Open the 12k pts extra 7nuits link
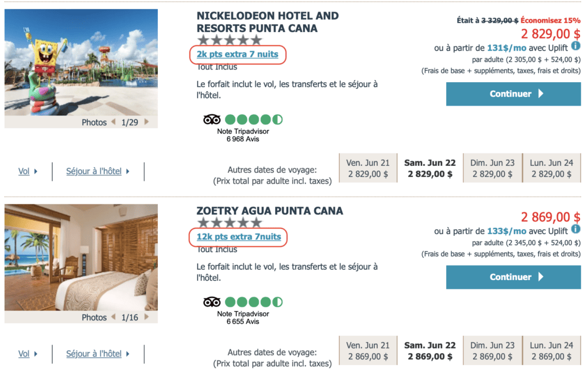Image resolution: width=588 pixels, height=372 pixels. [x=238, y=237]
